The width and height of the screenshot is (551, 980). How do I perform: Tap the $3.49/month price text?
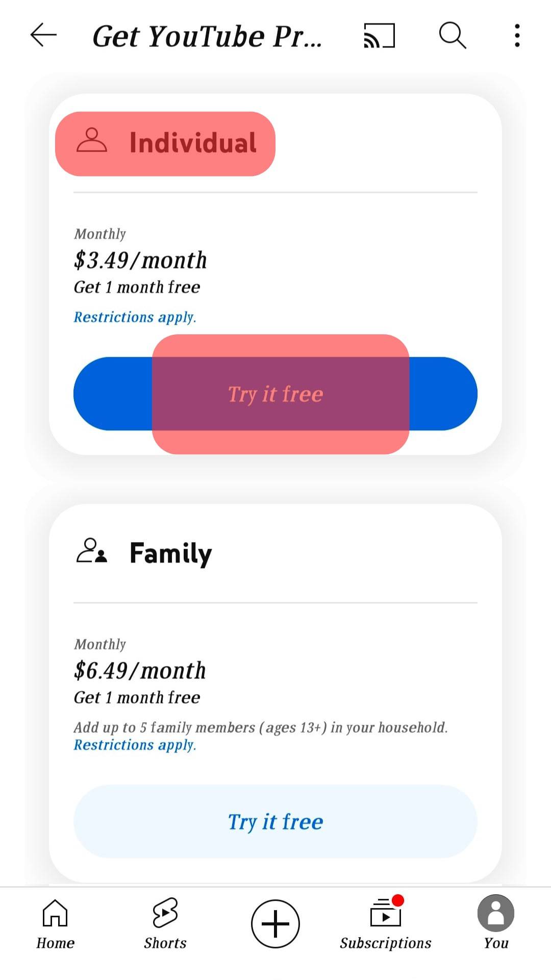pos(140,260)
